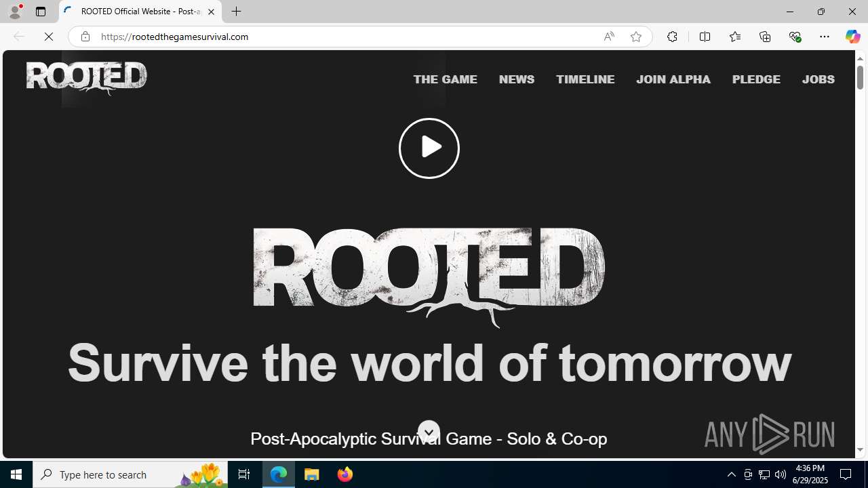Image resolution: width=868 pixels, height=488 pixels.
Task: Select the ROOTED Official Website tab
Action: 140,12
